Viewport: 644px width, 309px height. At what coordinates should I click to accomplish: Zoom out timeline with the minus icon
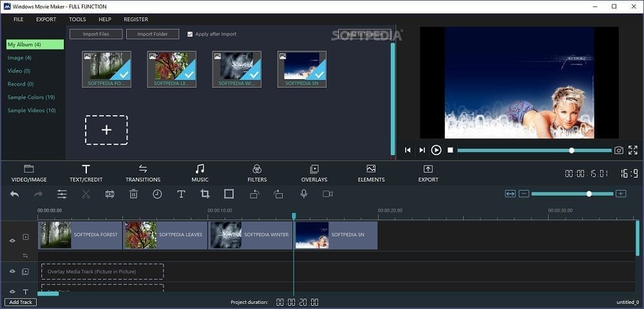point(524,194)
